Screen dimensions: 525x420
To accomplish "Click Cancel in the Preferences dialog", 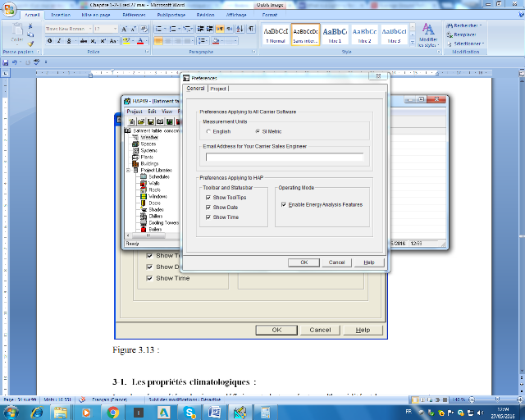I will (336, 262).
